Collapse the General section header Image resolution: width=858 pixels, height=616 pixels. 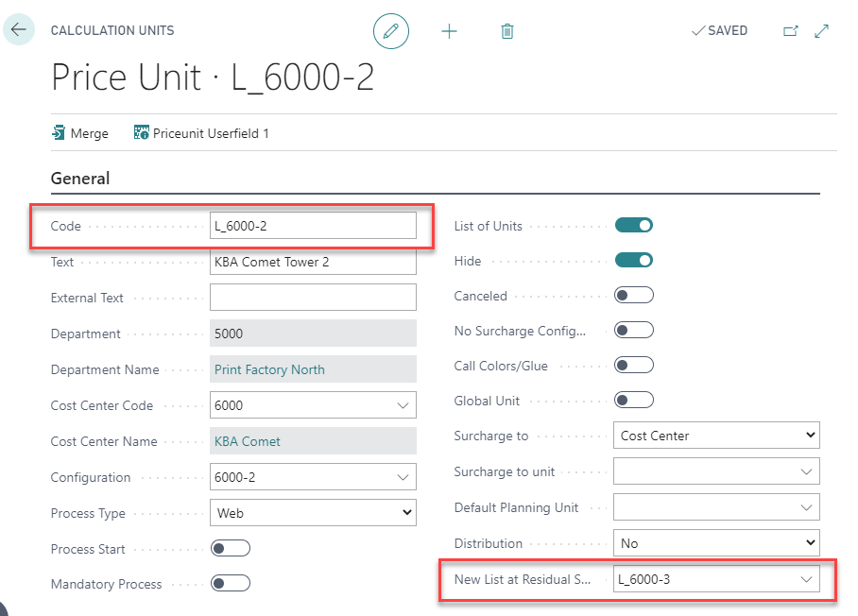pos(80,179)
